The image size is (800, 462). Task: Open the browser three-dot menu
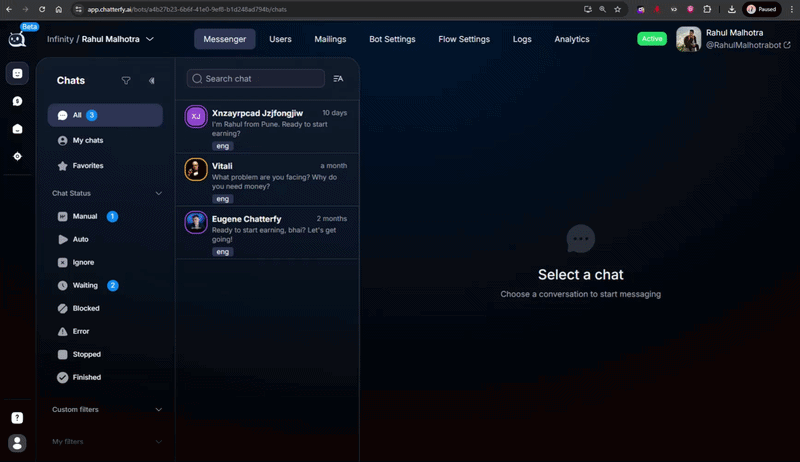click(x=792, y=9)
